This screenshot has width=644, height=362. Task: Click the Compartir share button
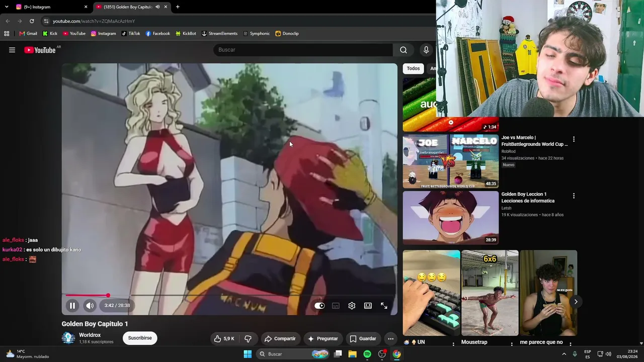(280, 338)
